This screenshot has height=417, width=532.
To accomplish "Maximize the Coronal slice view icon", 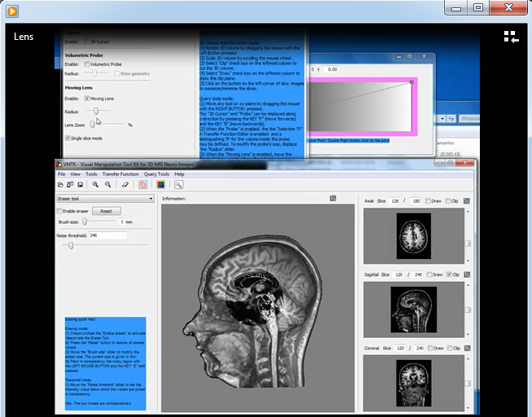I will (x=467, y=348).
